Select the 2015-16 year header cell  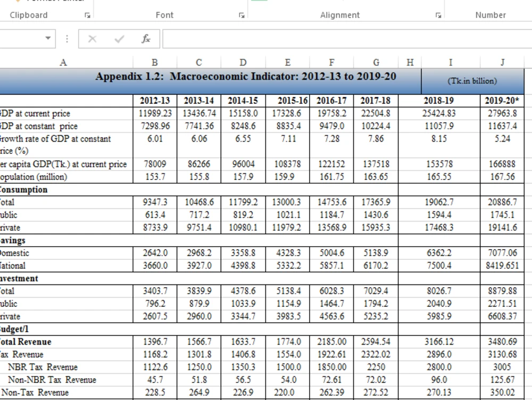[287, 101]
